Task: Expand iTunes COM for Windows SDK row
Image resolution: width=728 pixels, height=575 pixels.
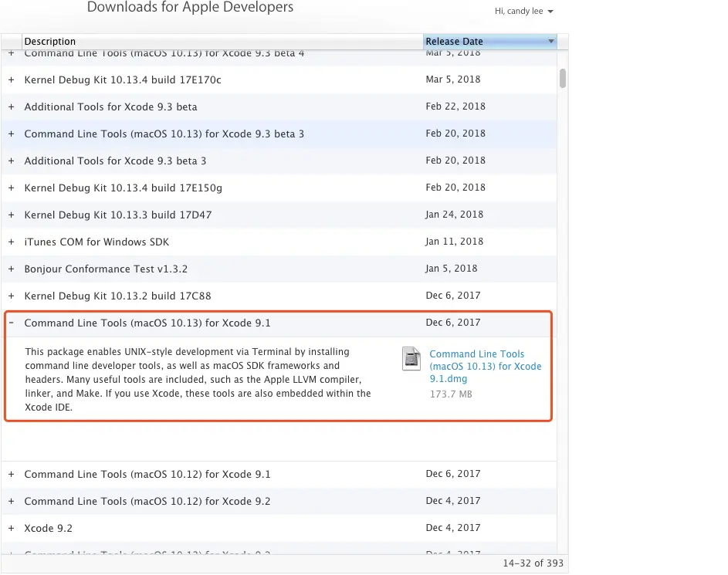Action: pos(11,242)
